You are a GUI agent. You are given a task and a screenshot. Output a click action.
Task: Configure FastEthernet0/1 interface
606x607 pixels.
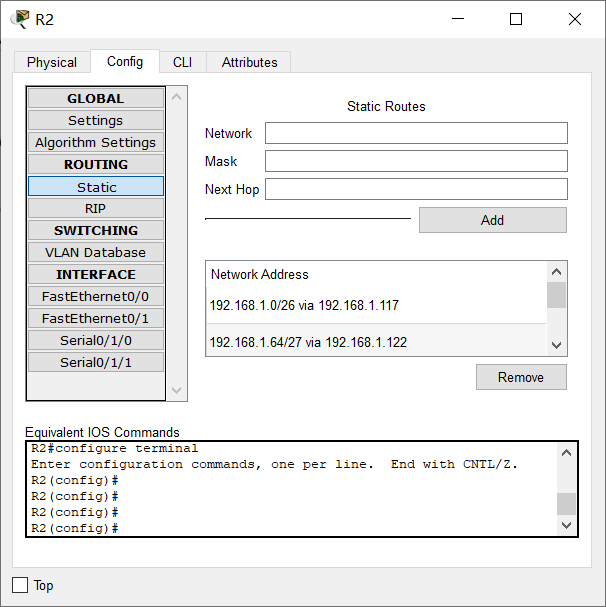coord(96,319)
